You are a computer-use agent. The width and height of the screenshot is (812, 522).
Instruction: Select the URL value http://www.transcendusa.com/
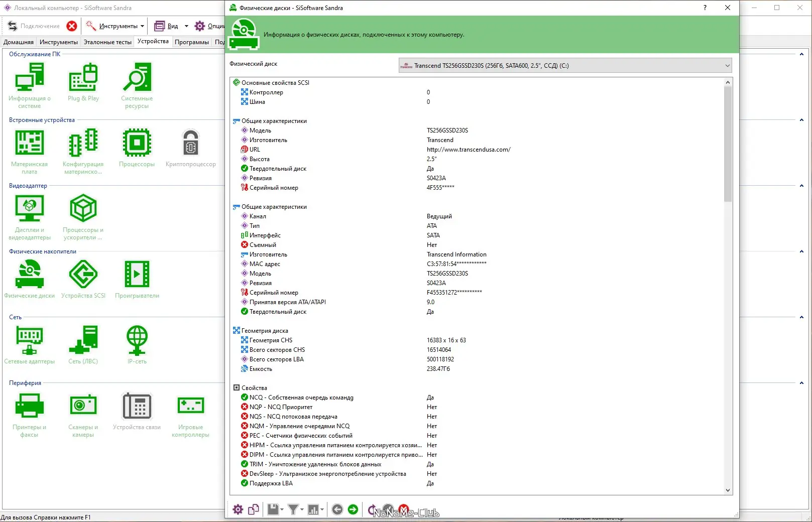click(x=469, y=150)
